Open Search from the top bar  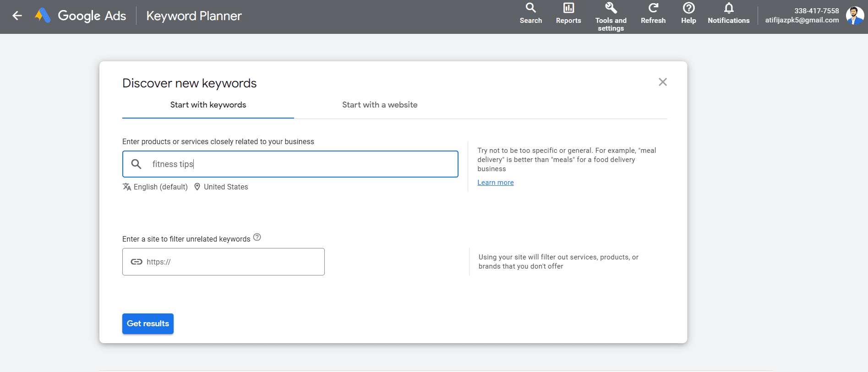[530, 14]
